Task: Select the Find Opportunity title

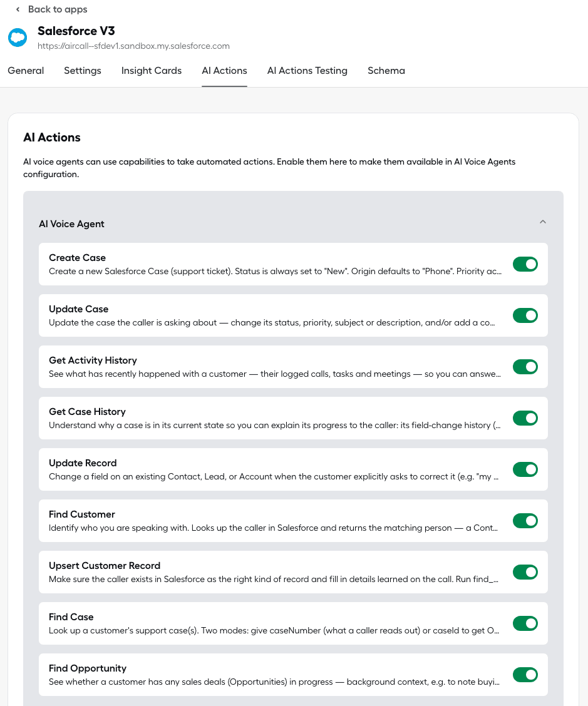Action: [88, 668]
